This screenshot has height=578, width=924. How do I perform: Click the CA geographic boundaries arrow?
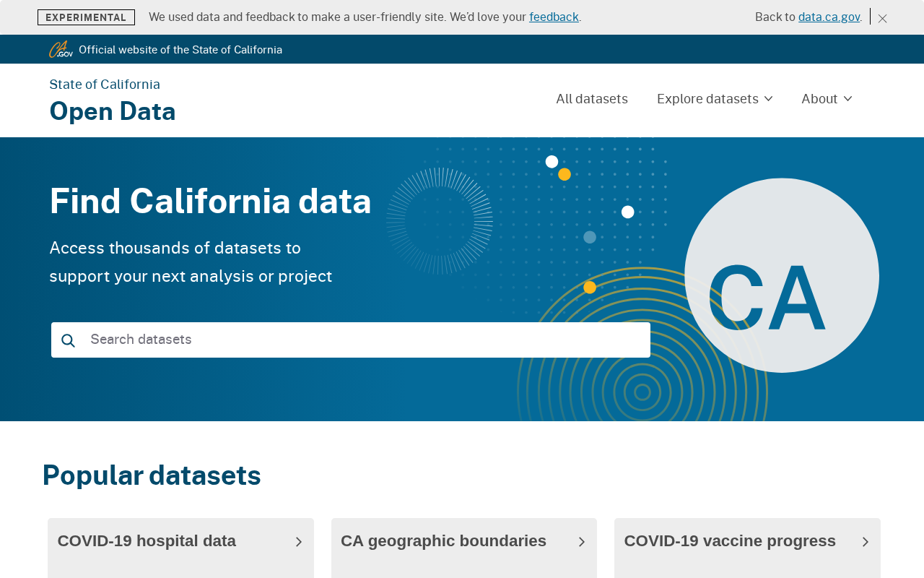pyautogui.click(x=582, y=542)
